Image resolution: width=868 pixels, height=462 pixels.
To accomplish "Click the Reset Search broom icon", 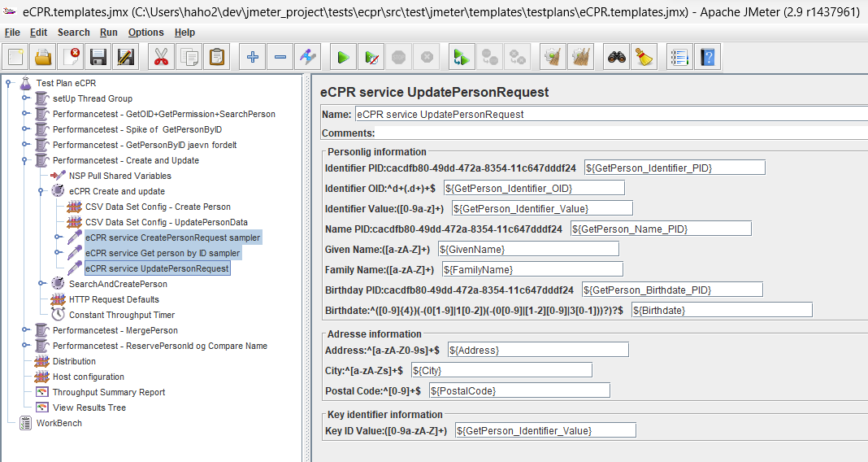I will point(644,57).
